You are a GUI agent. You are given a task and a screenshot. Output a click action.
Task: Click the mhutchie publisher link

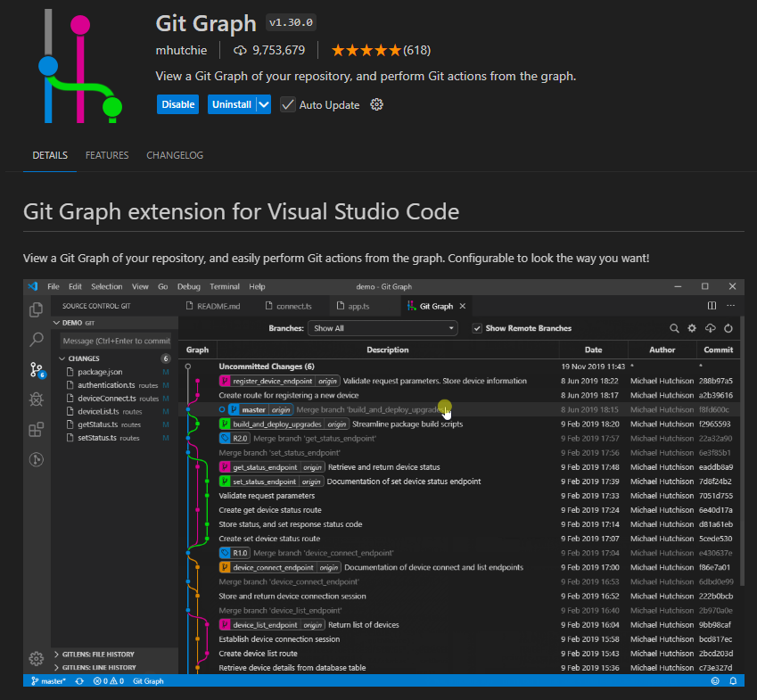pos(181,50)
